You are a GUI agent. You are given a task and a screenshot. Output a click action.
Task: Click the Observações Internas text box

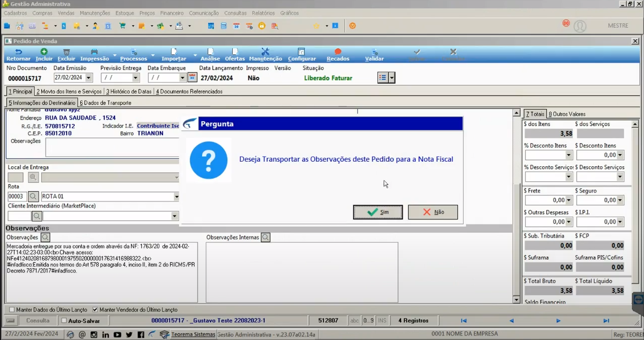[x=302, y=273]
